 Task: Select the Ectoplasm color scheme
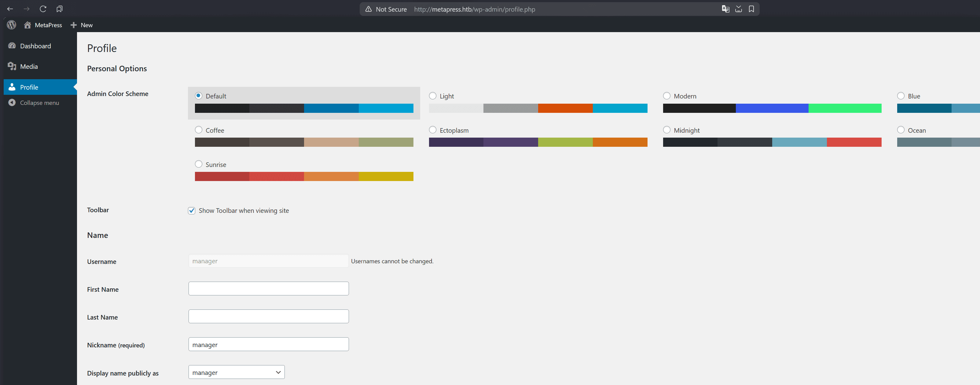click(x=433, y=129)
